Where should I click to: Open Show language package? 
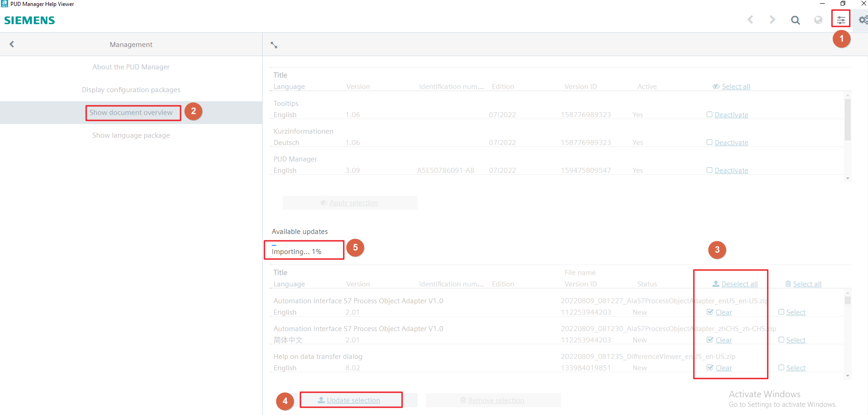coord(131,135)
